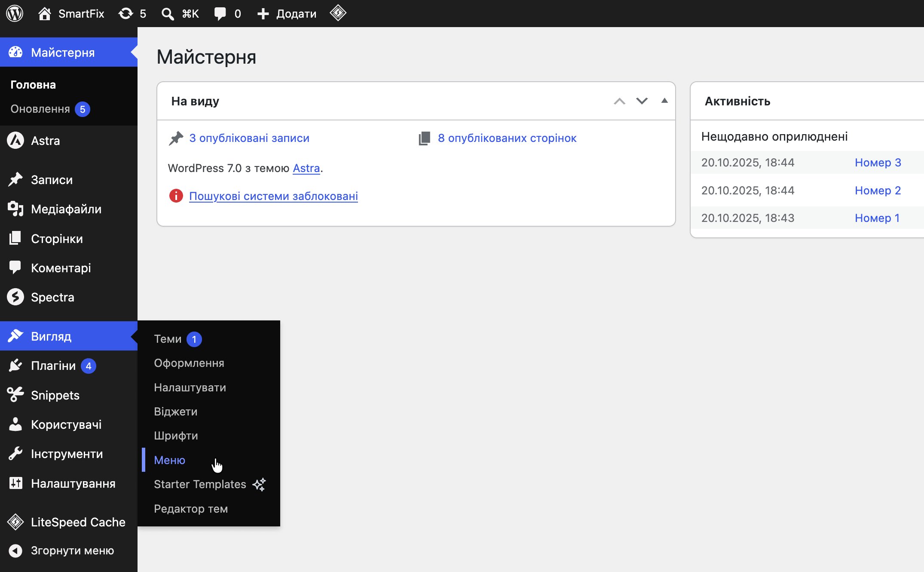Open the updates refresh icon in admin bar

[x=125, y=13]
